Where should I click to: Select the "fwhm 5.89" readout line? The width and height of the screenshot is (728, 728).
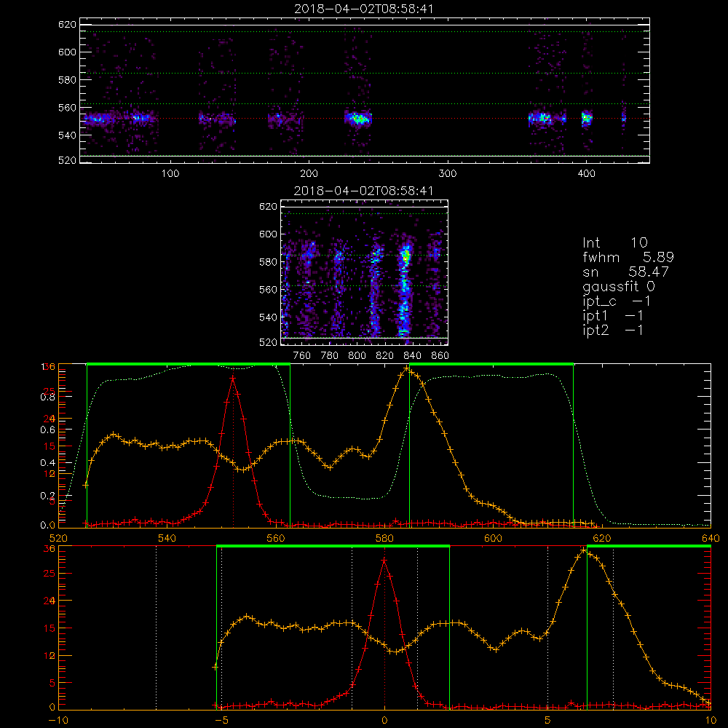(628, 257)
